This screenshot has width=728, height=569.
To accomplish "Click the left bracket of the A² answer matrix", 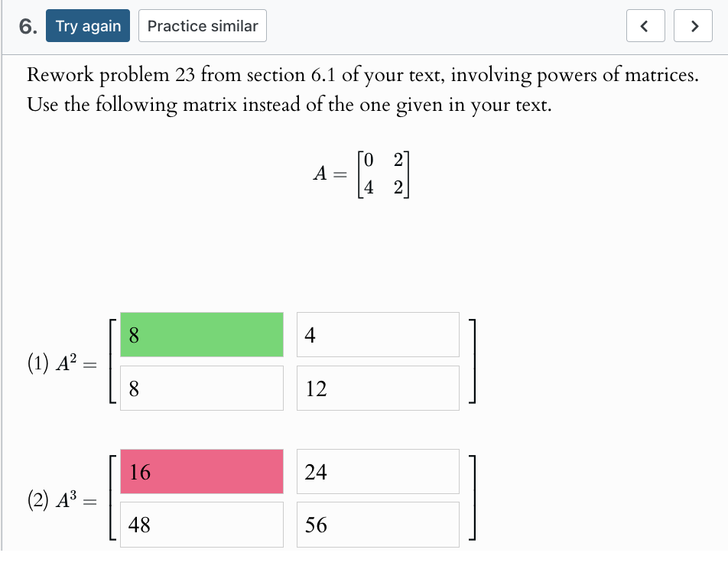I will tap(112, 361).
